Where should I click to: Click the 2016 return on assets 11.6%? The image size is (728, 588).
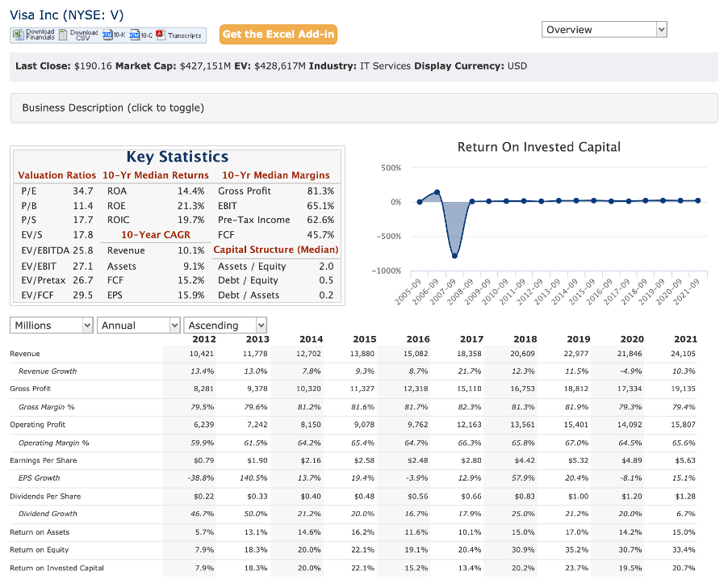coord(416,532)
